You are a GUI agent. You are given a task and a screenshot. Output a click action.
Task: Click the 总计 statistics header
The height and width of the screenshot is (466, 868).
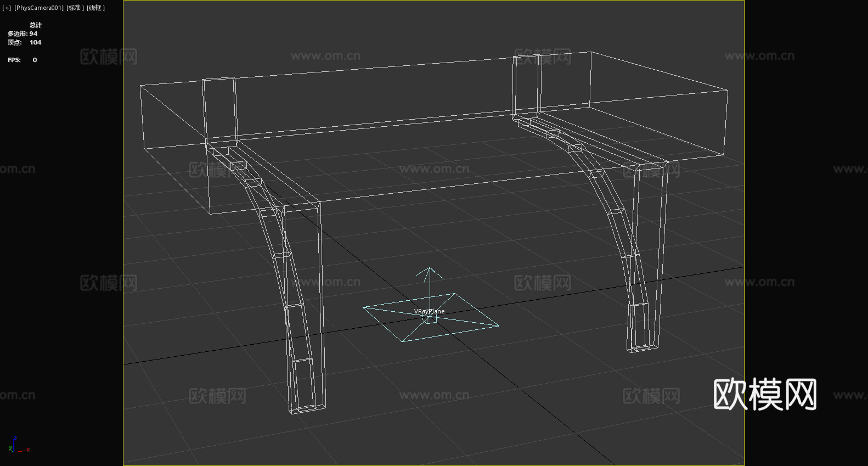(36, 25)
